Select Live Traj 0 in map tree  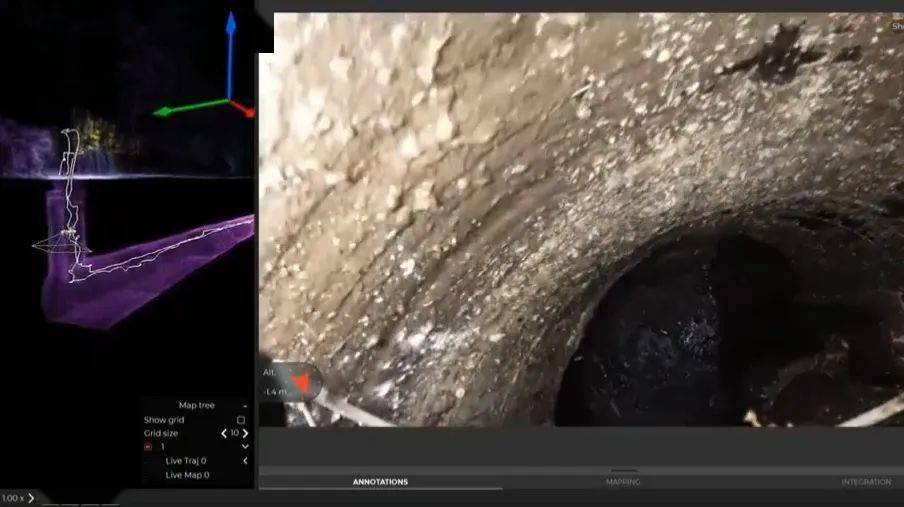pyautogui.click(x=186, y=461)
